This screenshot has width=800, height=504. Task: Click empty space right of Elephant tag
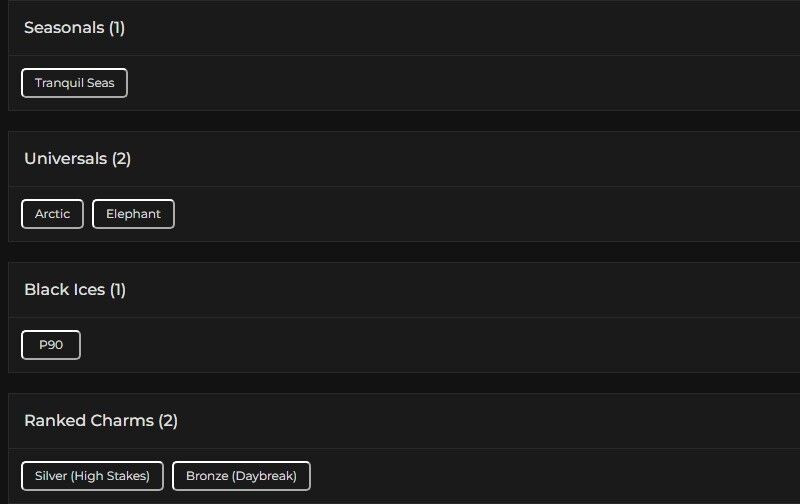[480, 214]
